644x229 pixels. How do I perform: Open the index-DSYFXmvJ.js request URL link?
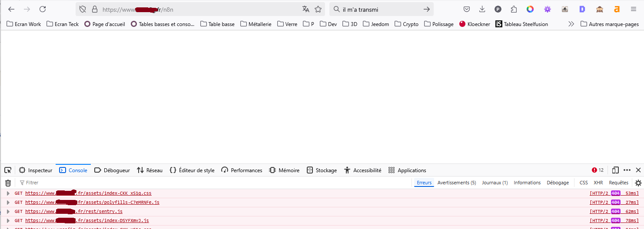pos(87,221)
